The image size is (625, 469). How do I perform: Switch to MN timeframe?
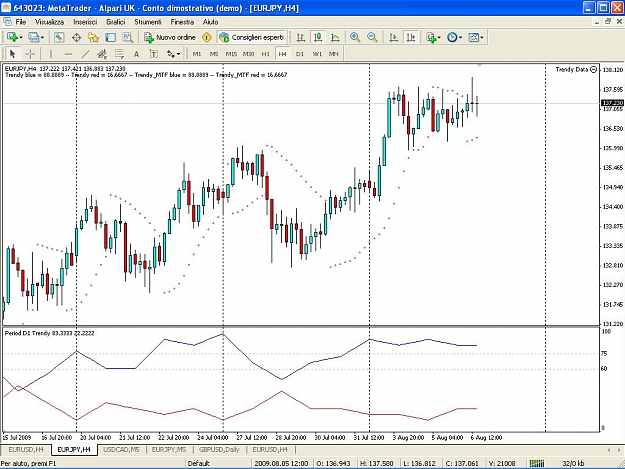pos(334,54)
